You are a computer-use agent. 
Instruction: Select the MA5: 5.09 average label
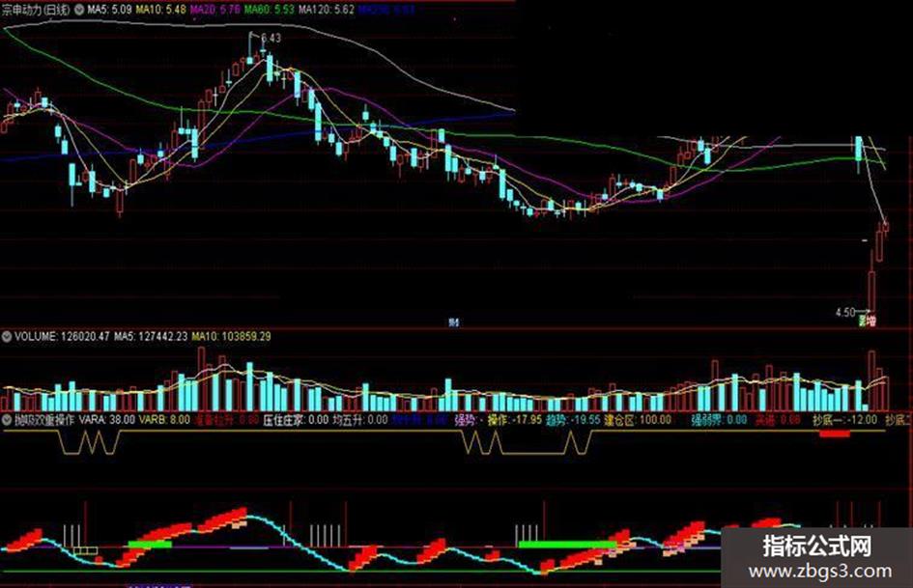109,10
